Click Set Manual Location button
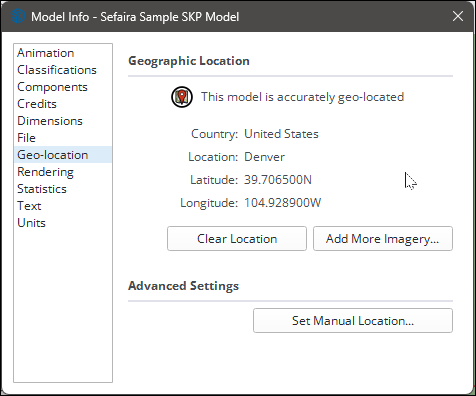The height and width of the screenshot is (396, 476). tap(353, 321)
